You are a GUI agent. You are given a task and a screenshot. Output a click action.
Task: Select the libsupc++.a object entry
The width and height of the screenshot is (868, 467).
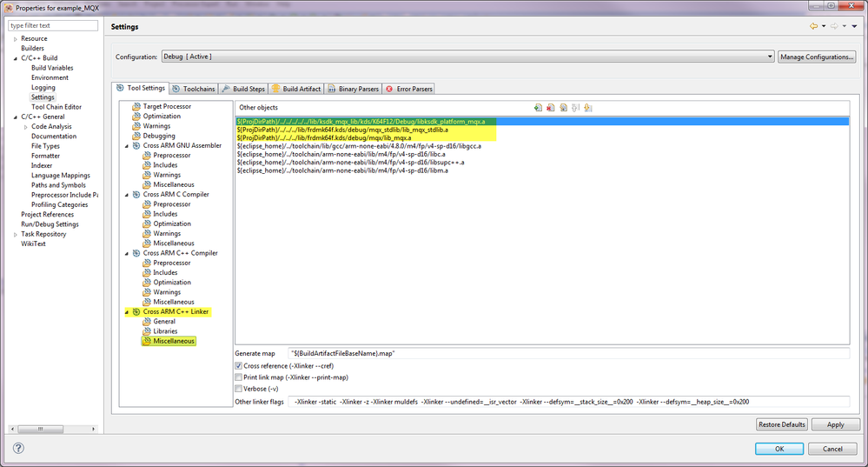(x=350, y=163)
